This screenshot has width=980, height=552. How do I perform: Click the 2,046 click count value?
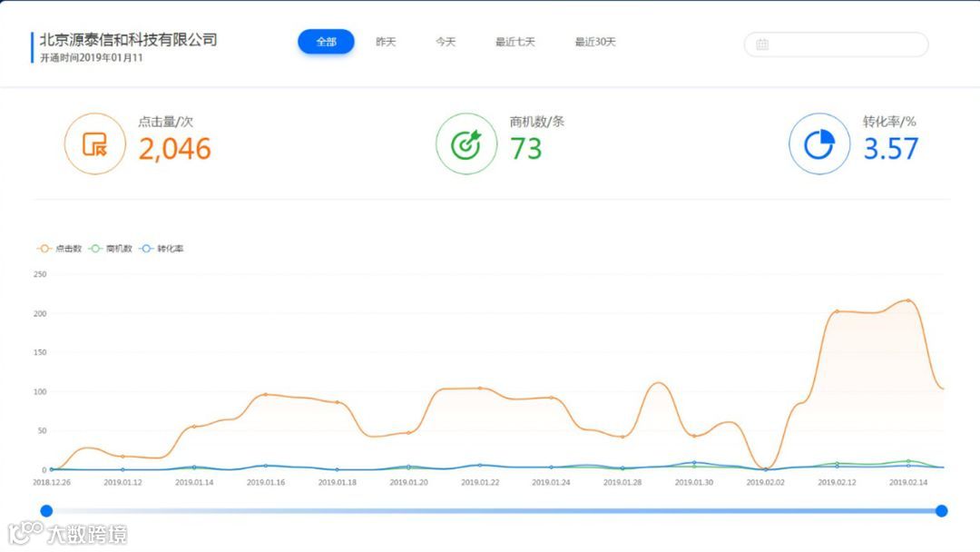click(x=175, y=149)
